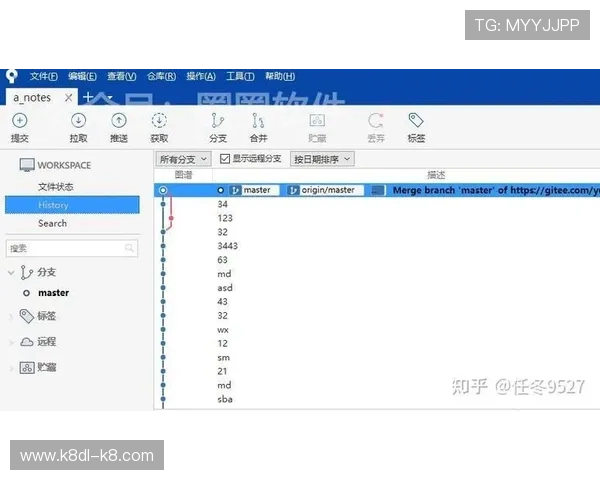Image resolution: width=600 pixels, height=480 pixels.
Task: Select the commit labeled sba
Action: pyautogui.click(x=225, y=399)
